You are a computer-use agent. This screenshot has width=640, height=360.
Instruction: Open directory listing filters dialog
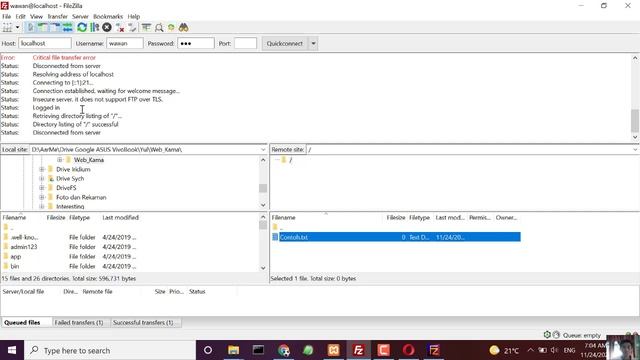click(146, 27)
